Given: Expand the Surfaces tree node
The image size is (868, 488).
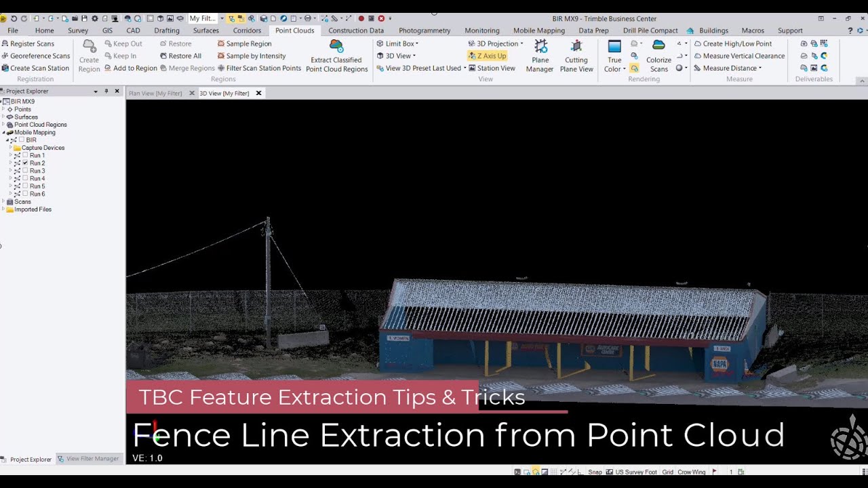Looking at the screenshot, I should click(3, 117).
